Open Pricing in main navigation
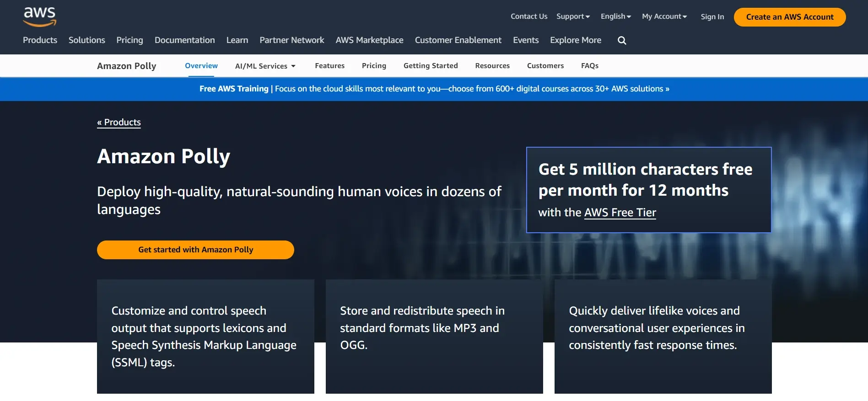The image size is (868, 401). [129, 40]
